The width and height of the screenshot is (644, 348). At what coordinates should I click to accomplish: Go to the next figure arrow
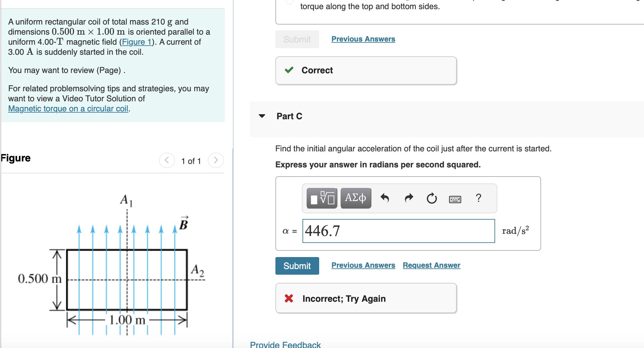216,160
